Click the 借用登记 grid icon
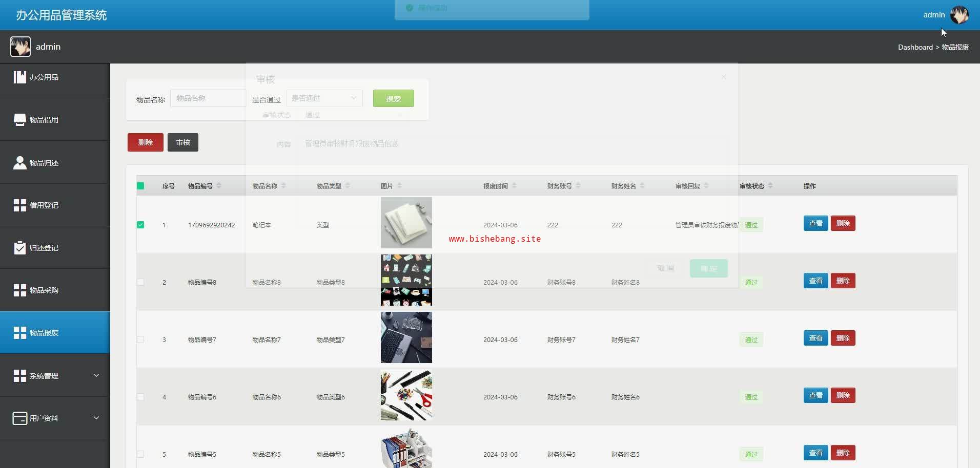 point(19,205)
